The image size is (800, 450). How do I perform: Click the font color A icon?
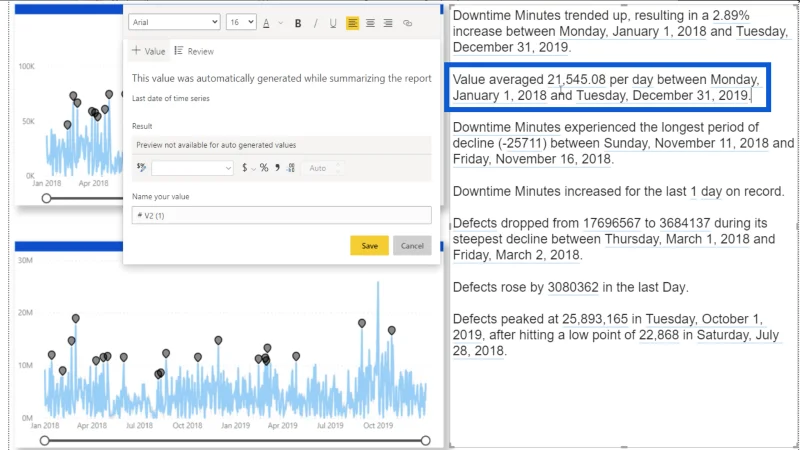(x=266, y=23)
